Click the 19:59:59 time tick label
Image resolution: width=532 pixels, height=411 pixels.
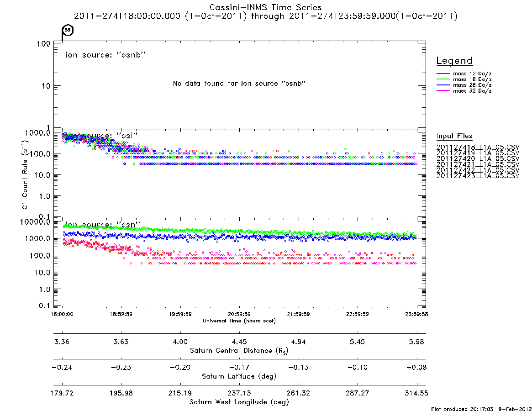[180, 314]
